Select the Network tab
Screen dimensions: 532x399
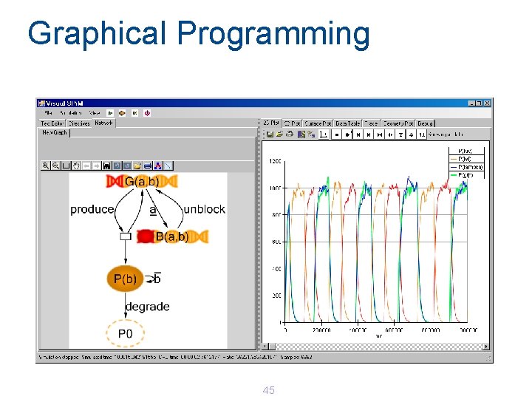104,123
